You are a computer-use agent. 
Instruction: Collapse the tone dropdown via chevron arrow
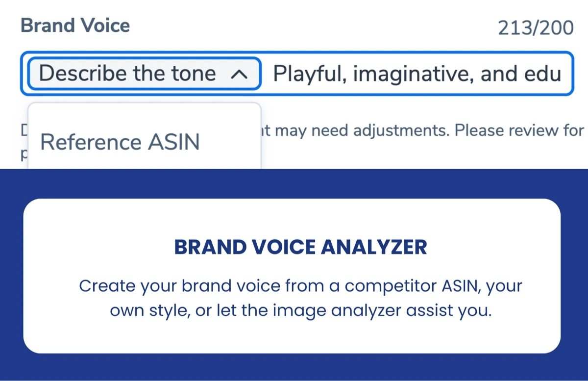coord(238,74)
